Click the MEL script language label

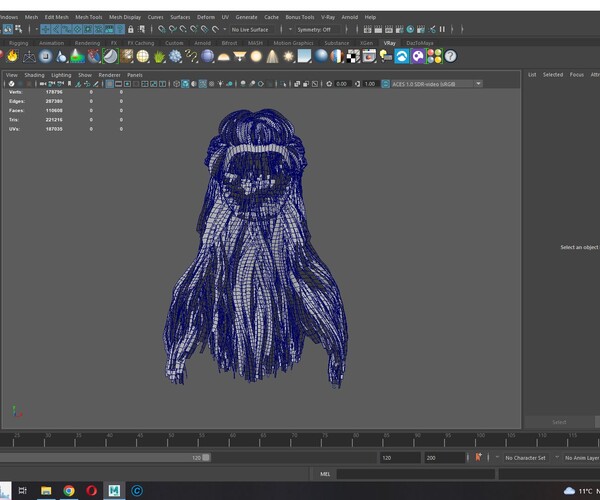325,474
